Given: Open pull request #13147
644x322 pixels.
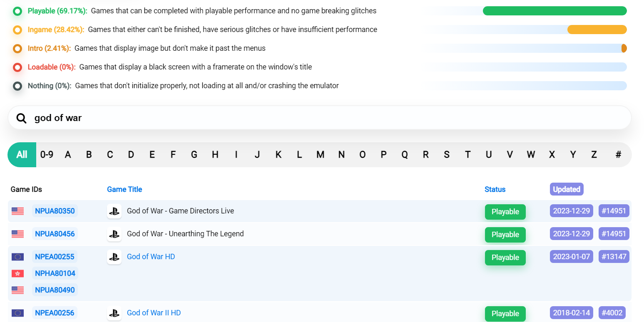Looking at the screenshot, I should point(614,257).
